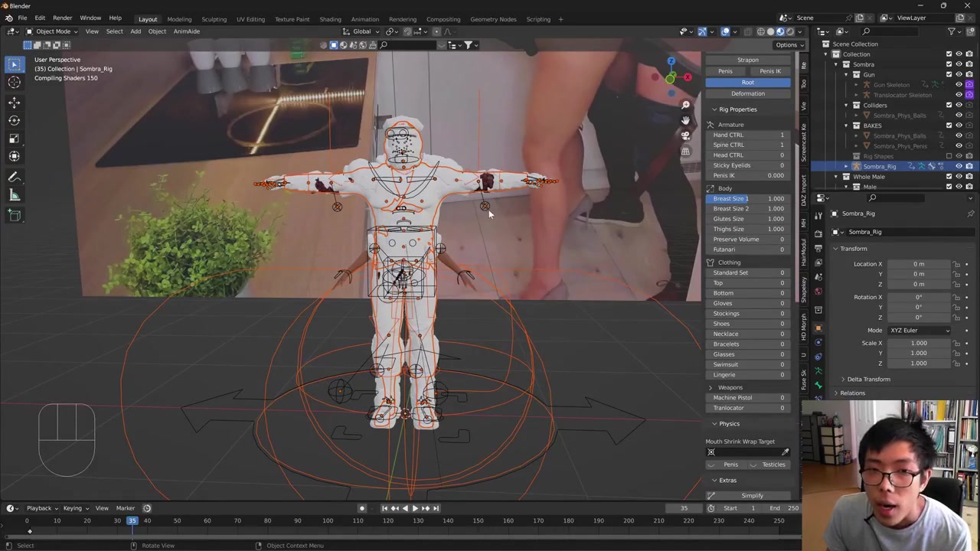This screenshot has width=980, height=551.
Task: Open the Render menu
Action: point(62,18)
